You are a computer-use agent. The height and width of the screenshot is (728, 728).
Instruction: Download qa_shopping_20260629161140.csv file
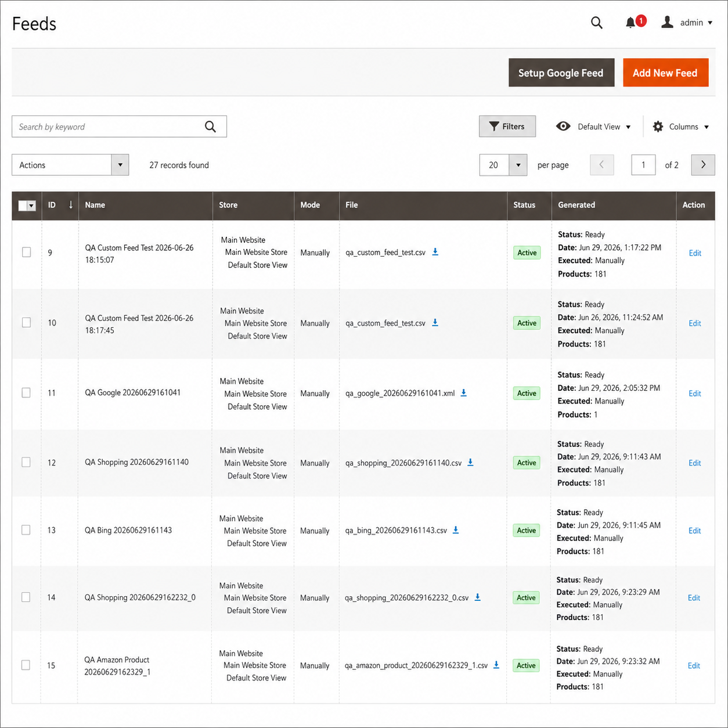pos(470,463)
